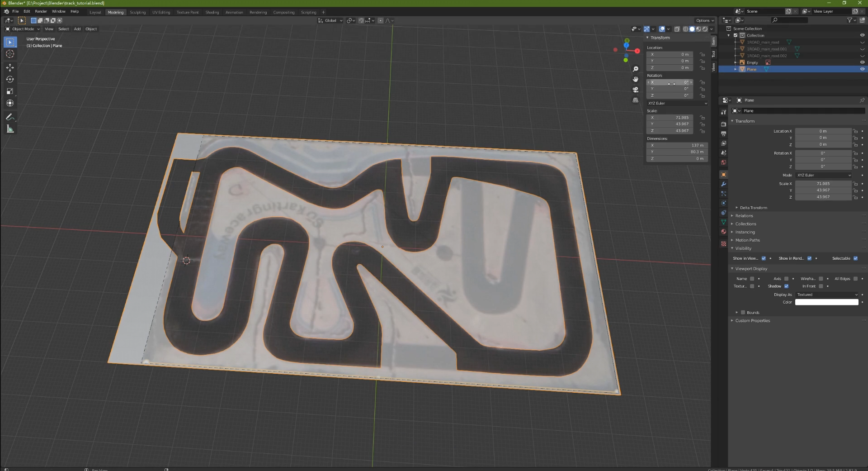Select the Move tool in toolbar
The width and height of the screenshot is (868, 471).
[x=10, y=67]
